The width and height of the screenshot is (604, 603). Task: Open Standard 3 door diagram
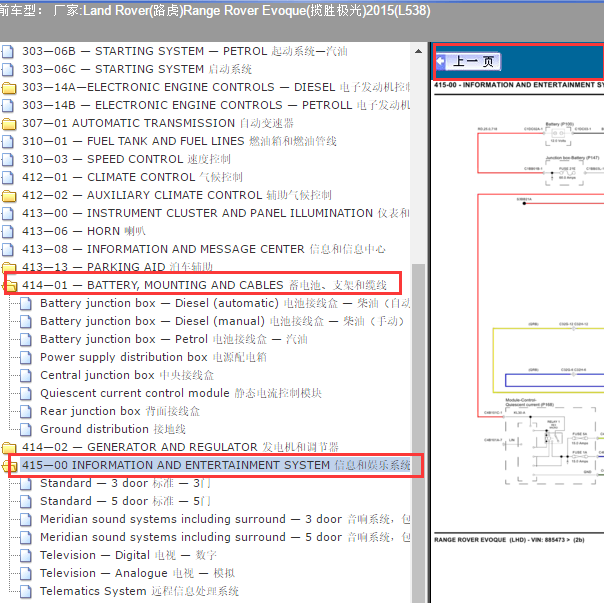[126, 483]
